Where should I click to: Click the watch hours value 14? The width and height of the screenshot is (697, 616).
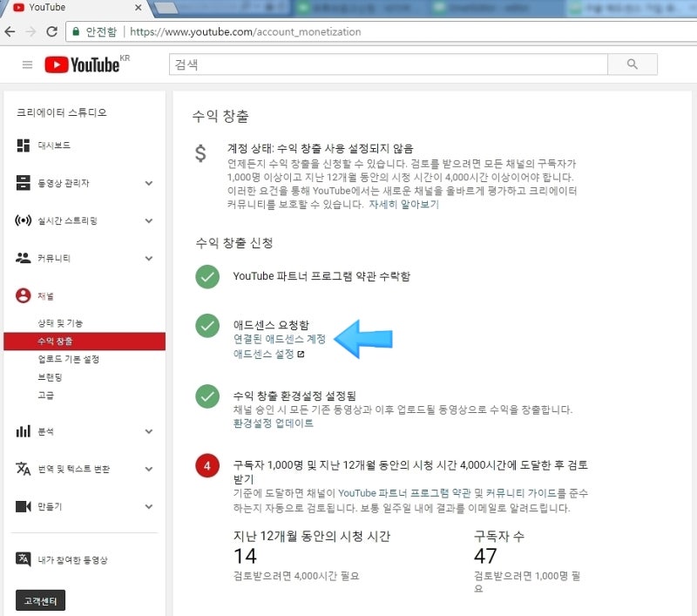tap(245, 556)
